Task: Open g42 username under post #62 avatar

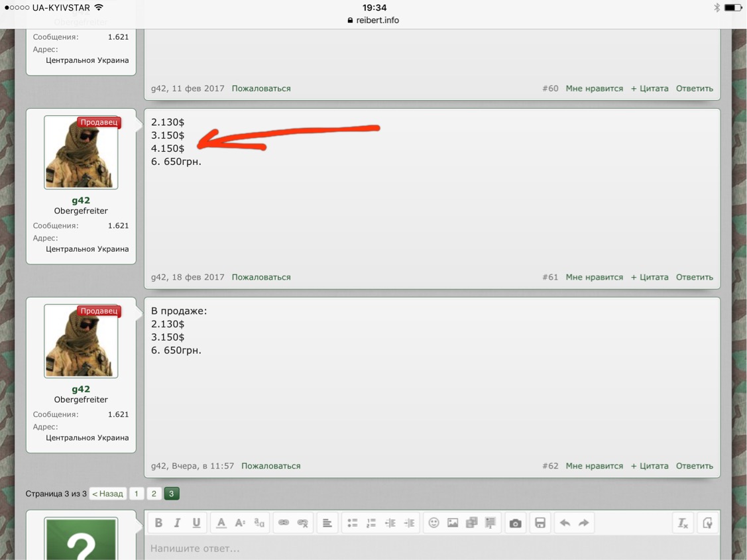Action: click(x=81, y=389)
